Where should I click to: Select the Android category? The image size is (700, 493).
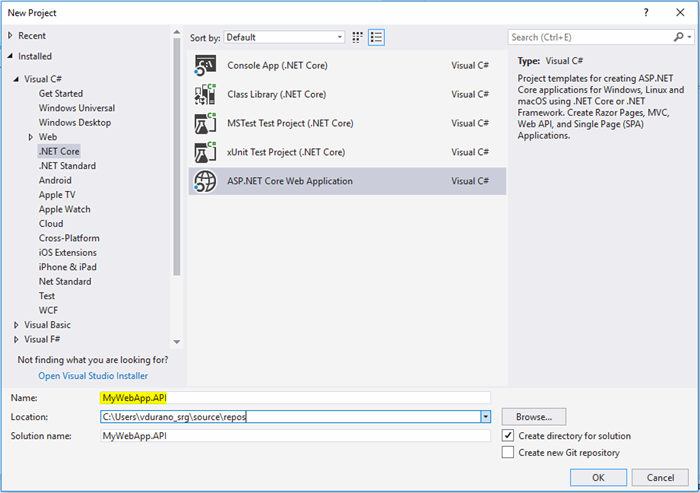[55, 180]
